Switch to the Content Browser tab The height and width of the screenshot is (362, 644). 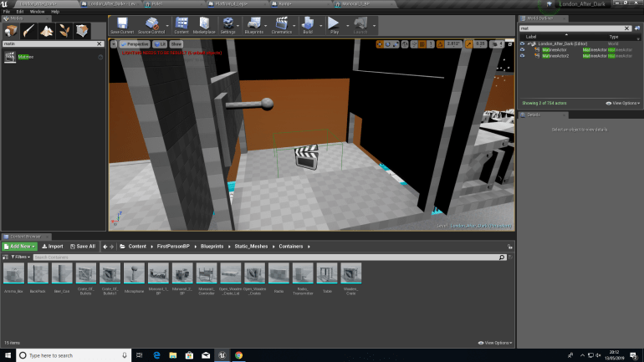click(x=25, y=237)
